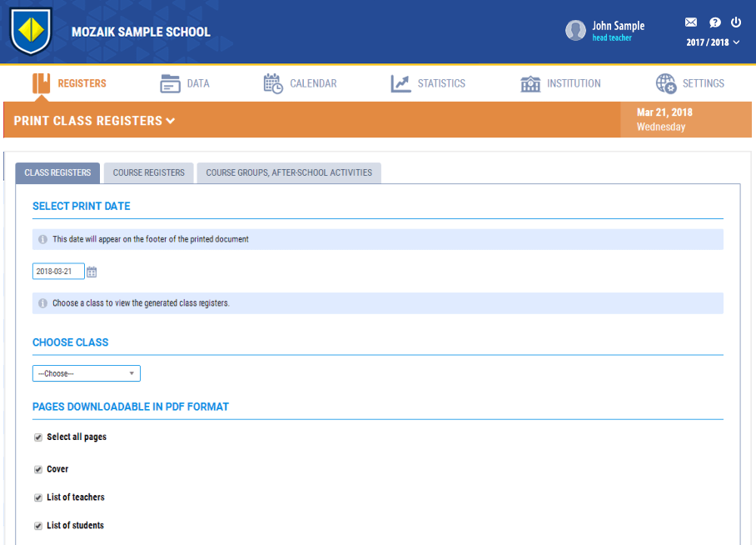Disable the List of students checkbox
Viewport: 756px width, 545px height.
coord(38,527)
